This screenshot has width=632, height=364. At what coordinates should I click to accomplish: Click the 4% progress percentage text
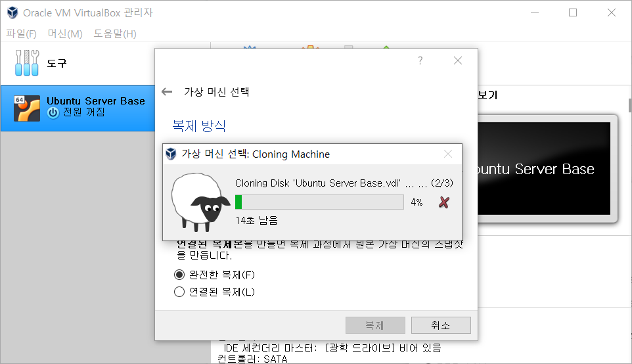(417, 202)
